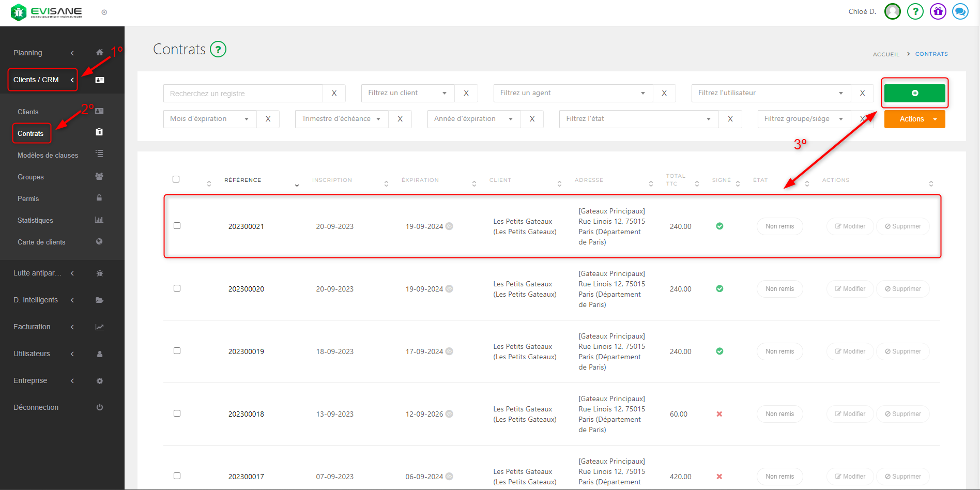Viewport: 980px width, 490px height.
Task: Go to Statistiques in the sidebar
Action: click(x=35, y=220)
